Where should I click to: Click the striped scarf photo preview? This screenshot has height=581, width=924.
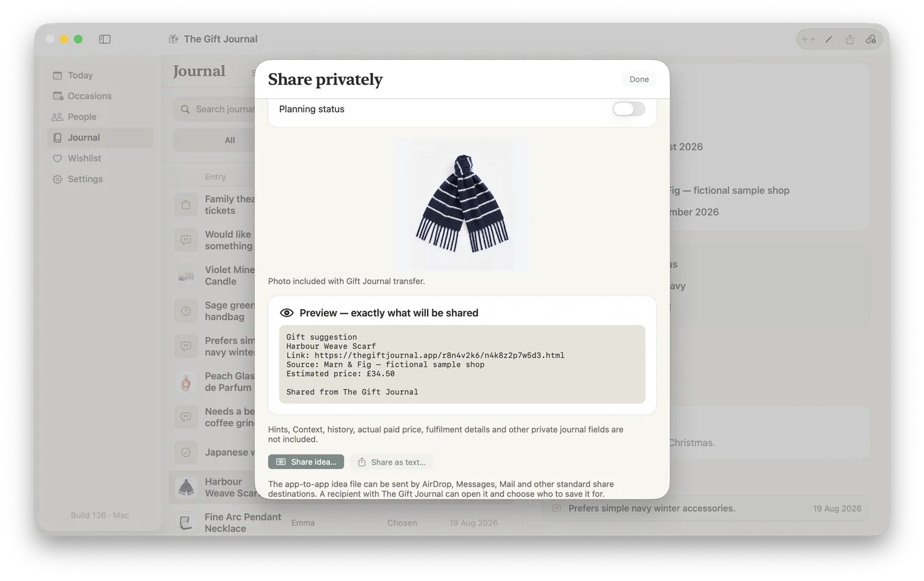462,204
